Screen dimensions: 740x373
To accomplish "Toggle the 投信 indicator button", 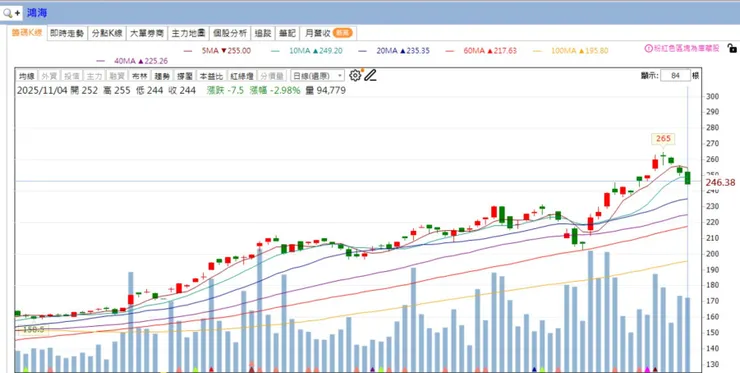I will pyautogui.click(x=71, y=76).
